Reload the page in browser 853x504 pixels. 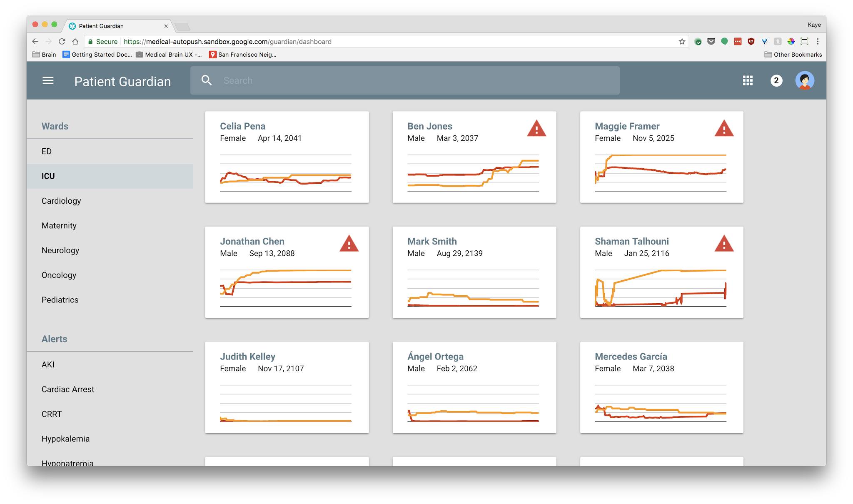[62, 41]
